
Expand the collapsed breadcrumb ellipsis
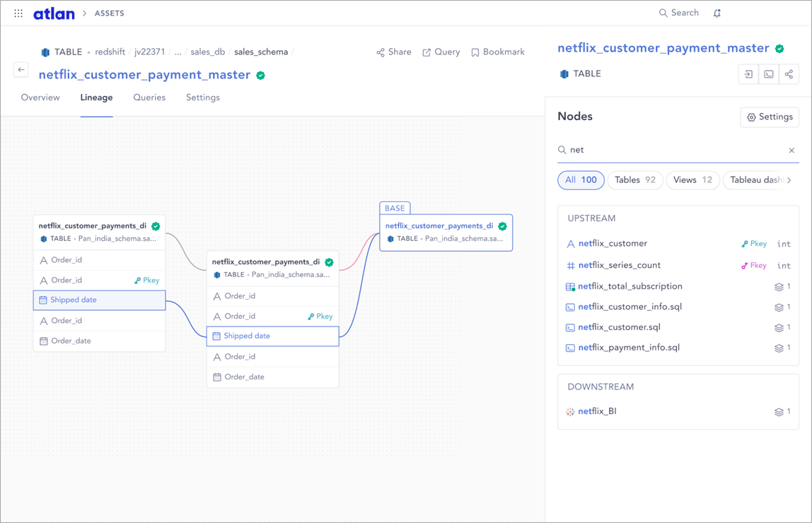coord(178,52)
